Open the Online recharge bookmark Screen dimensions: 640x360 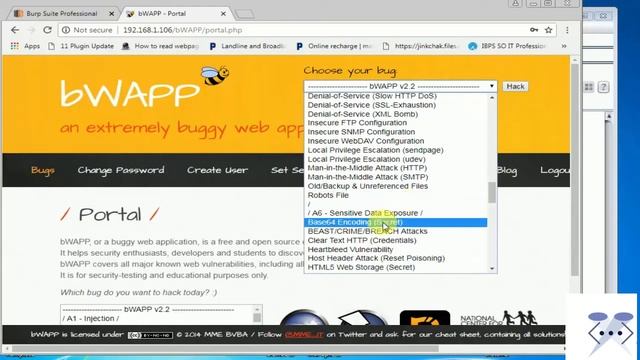(334, 46)
